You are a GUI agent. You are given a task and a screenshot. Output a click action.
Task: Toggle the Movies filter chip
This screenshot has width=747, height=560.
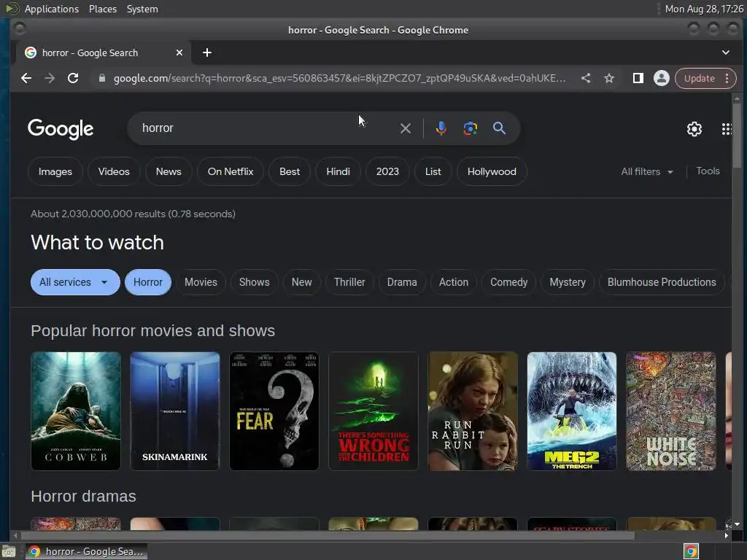click(201, 282)
